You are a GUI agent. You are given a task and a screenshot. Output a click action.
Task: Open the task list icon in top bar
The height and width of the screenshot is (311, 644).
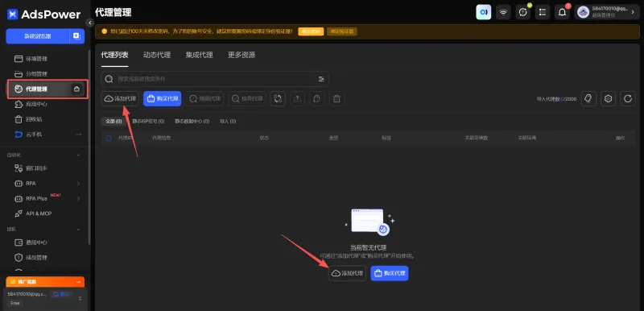point(543,12)
